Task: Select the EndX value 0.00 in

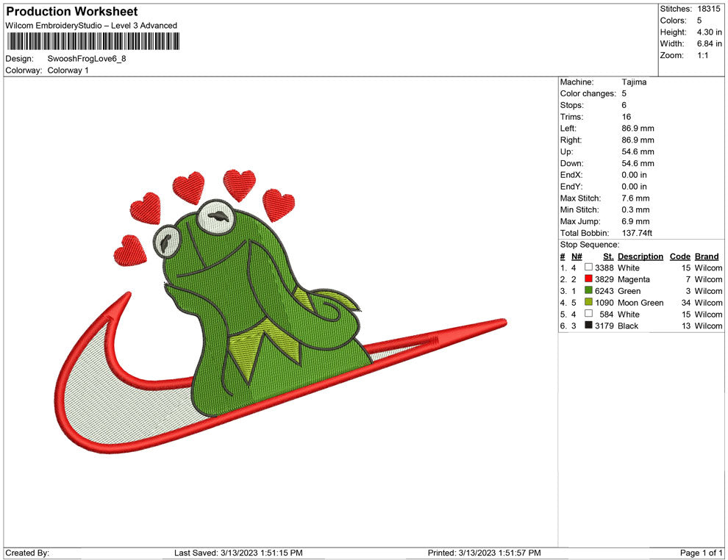Action: (634, 174)
